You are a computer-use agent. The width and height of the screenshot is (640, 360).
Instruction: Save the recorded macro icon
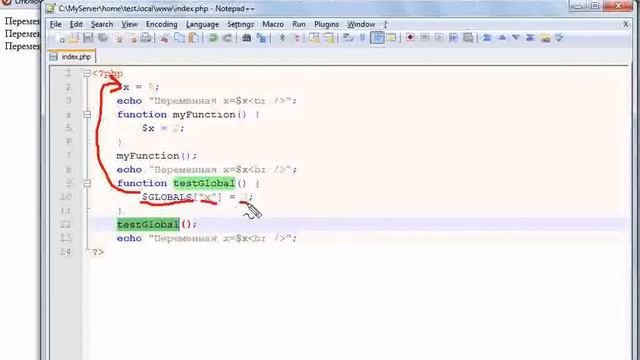tap(468, 38)
